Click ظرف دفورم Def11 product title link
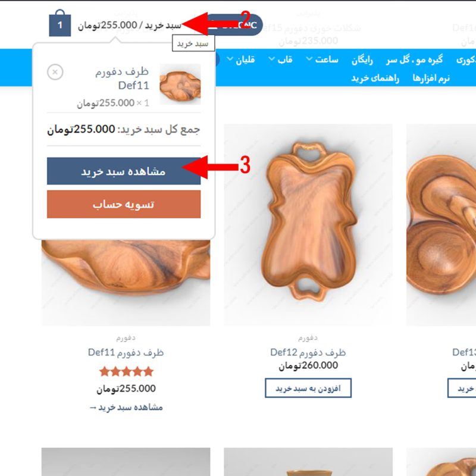 pyautogui.click(x=126, y=352)
